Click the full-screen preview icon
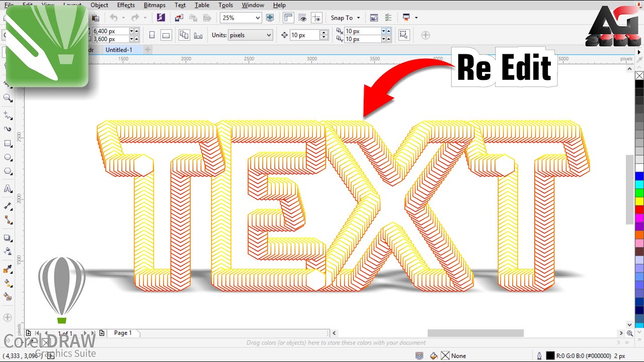The image size is (644, 362). tap(270, 18)
